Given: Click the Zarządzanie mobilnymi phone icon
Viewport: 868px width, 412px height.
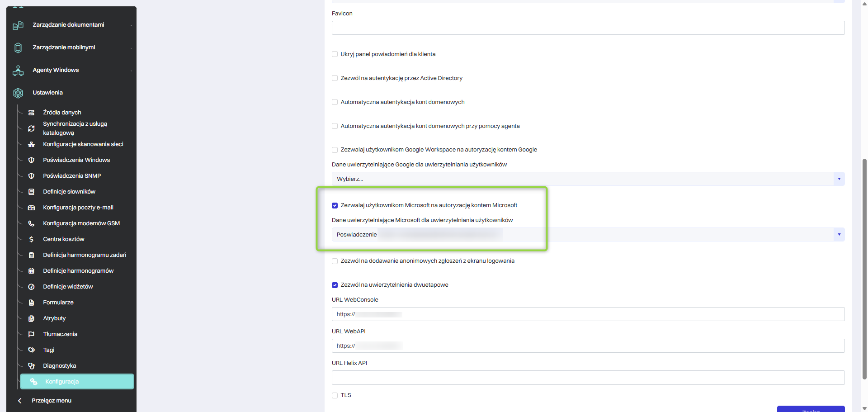Looking at the screenshot, I should point(18,47).
